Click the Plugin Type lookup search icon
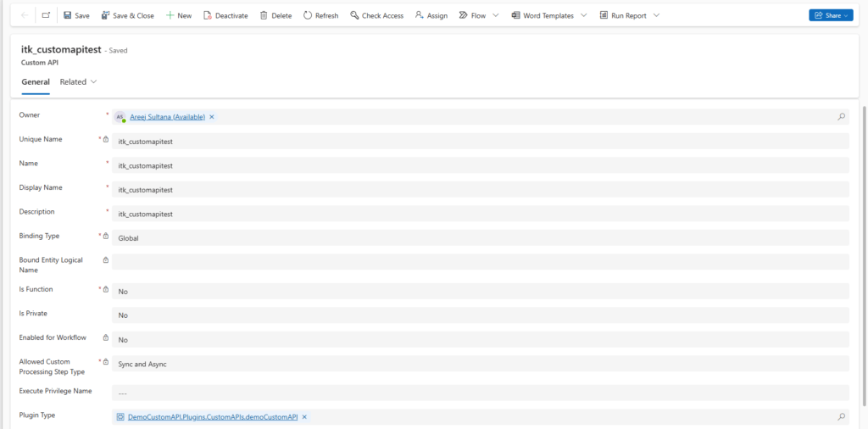The width and height of the screenshot is (868, 429). 841,417
